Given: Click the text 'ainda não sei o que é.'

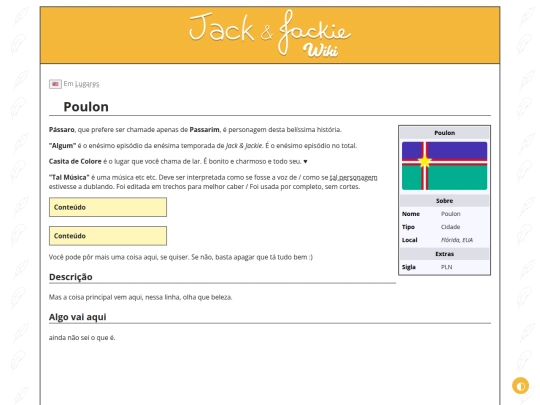Looking at the screenshot, I should (x=82, y=338).
